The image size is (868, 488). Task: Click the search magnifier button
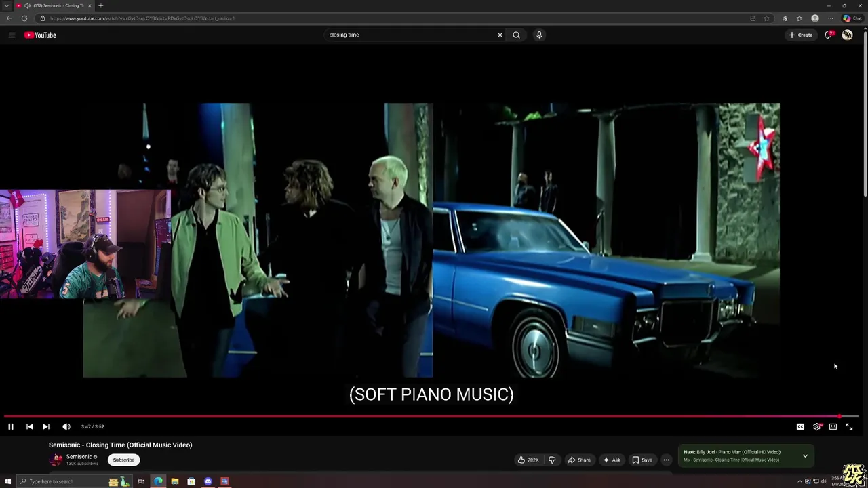tap(516, 35)
